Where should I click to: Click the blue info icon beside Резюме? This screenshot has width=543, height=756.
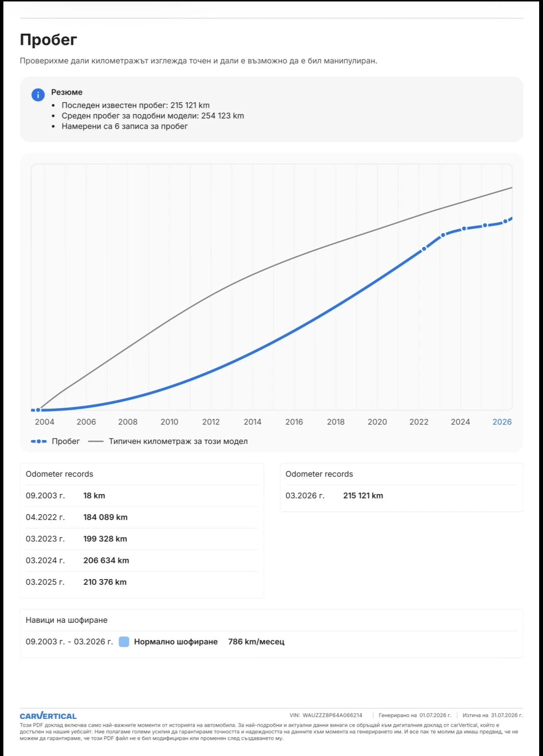pos(38,95)
